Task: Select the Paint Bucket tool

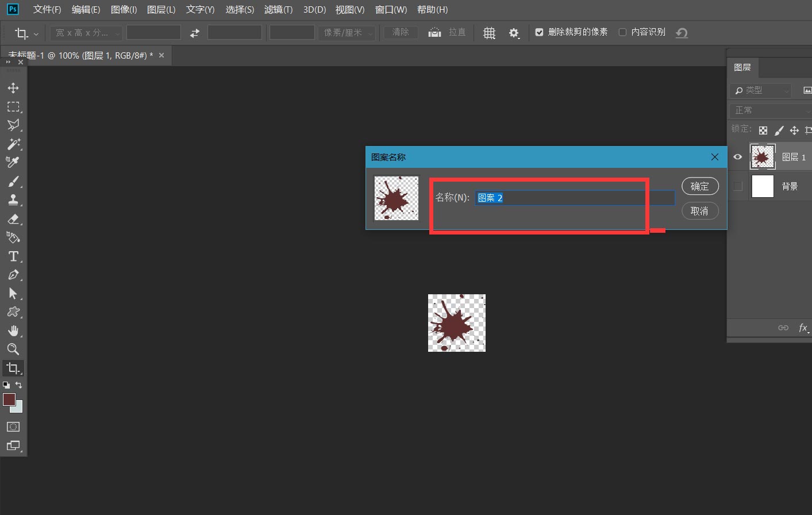Action: 13,237
